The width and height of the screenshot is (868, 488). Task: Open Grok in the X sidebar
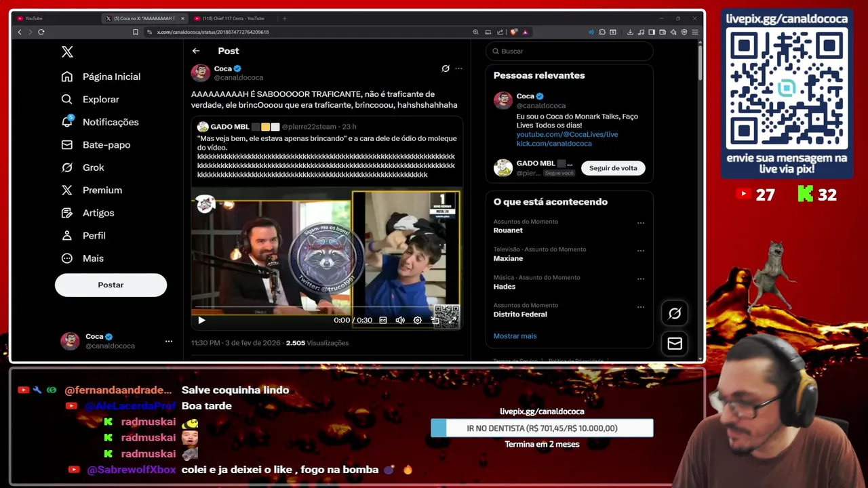click(82, 167)
